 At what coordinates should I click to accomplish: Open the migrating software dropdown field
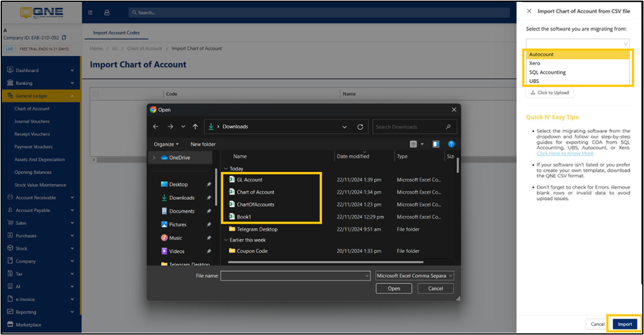pyautogui.click(x=578, y=43)
